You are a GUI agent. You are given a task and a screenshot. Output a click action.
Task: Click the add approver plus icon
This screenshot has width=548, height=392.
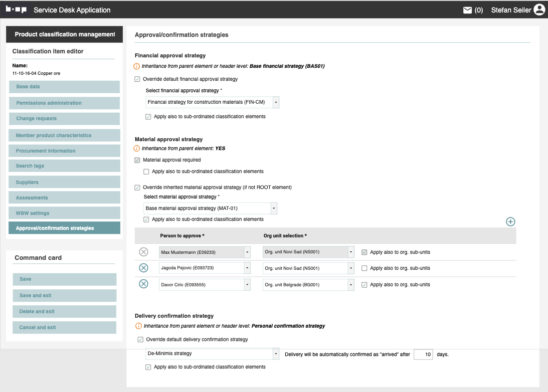point(510,222)
